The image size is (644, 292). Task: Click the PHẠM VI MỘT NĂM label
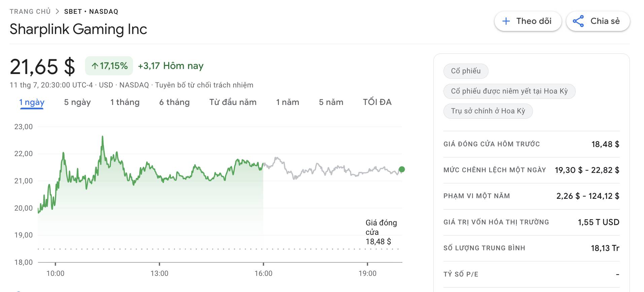click(476, 196)
